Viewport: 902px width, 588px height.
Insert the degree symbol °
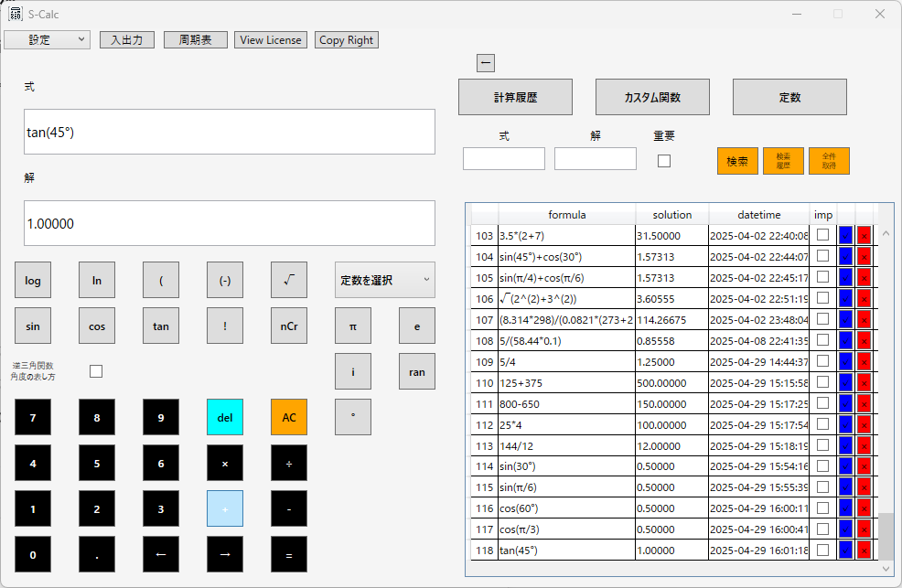[x=353, y=417]
